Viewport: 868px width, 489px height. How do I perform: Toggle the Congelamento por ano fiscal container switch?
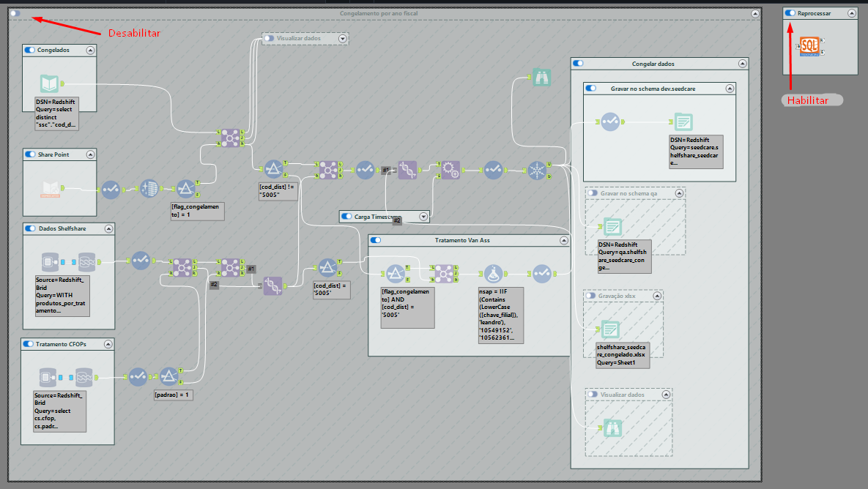(x=15, y=13)
